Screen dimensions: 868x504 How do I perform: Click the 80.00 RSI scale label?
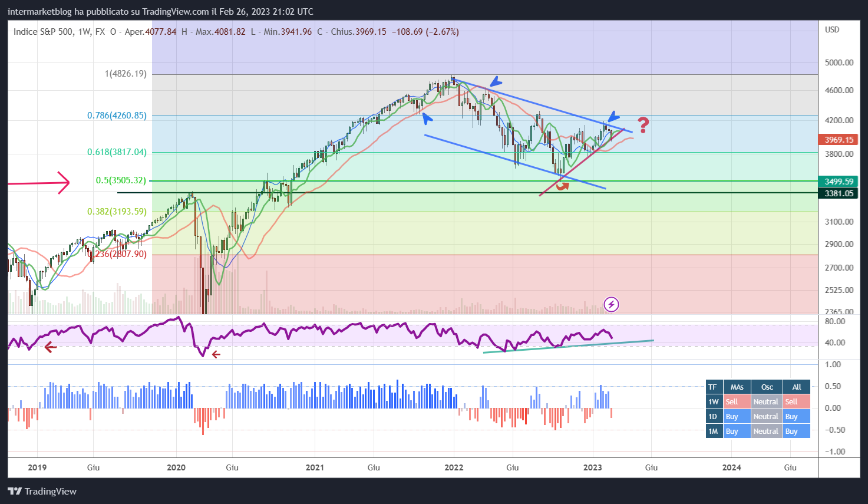835,321
